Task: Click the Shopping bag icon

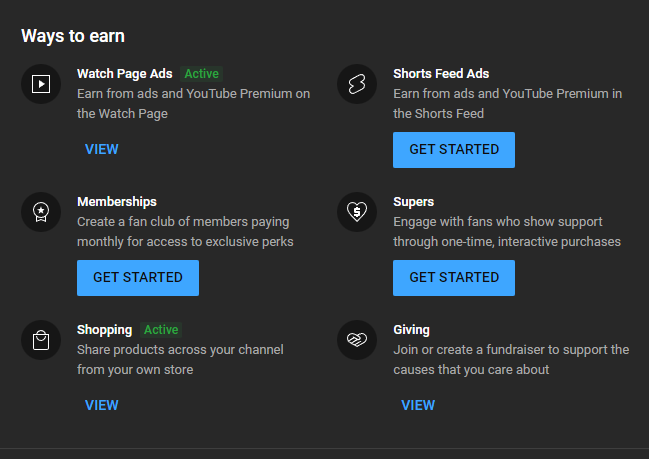Action: [x=41, y=340]
